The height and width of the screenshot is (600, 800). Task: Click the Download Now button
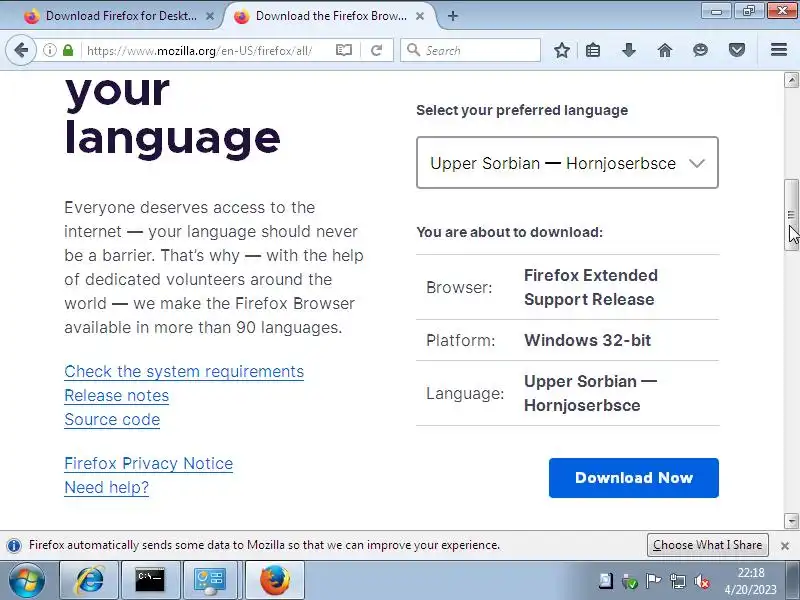click(x=634, y=478)
